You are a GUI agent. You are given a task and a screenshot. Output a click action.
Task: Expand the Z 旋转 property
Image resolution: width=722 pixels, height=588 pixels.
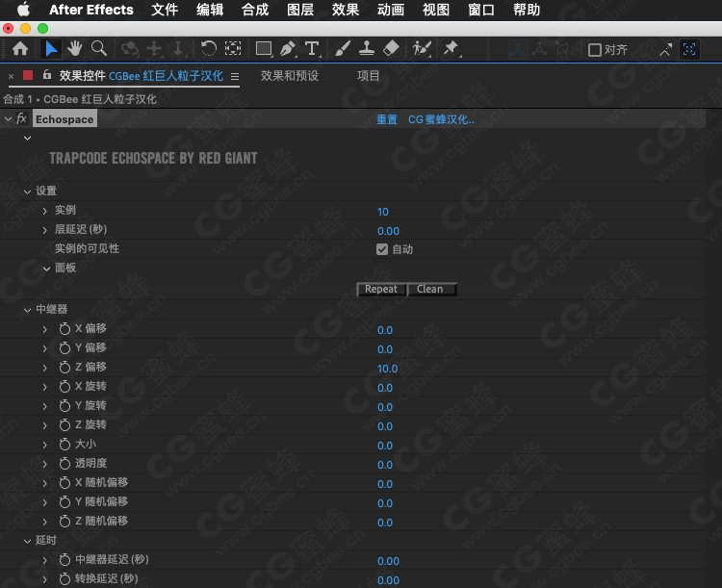pyautogui.click(x=44, y=425)
